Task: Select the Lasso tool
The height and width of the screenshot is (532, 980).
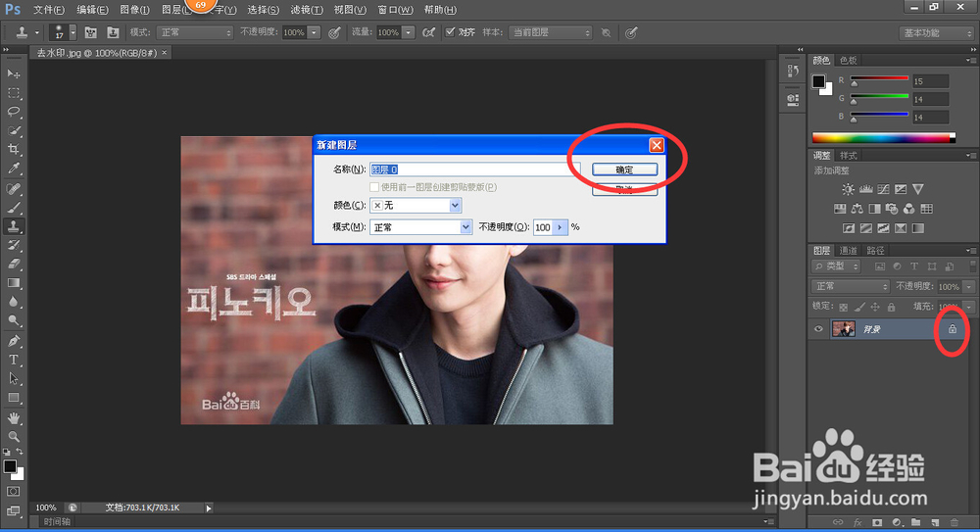Action: 13,112
